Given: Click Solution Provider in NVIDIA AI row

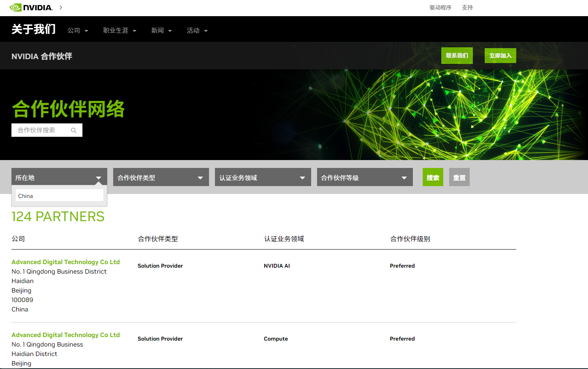Looking at the screenshot, I should (160, 266).
